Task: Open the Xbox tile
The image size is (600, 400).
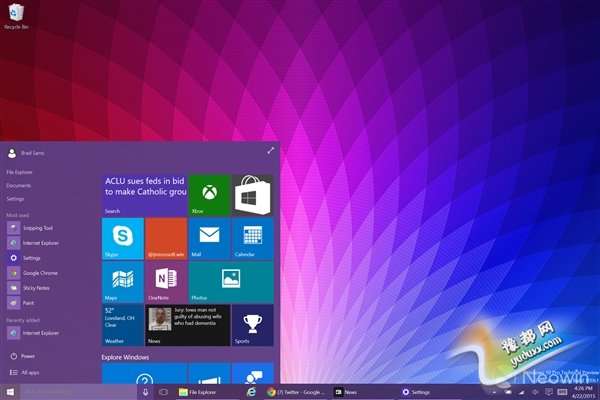Action: (x=209, y=195)
